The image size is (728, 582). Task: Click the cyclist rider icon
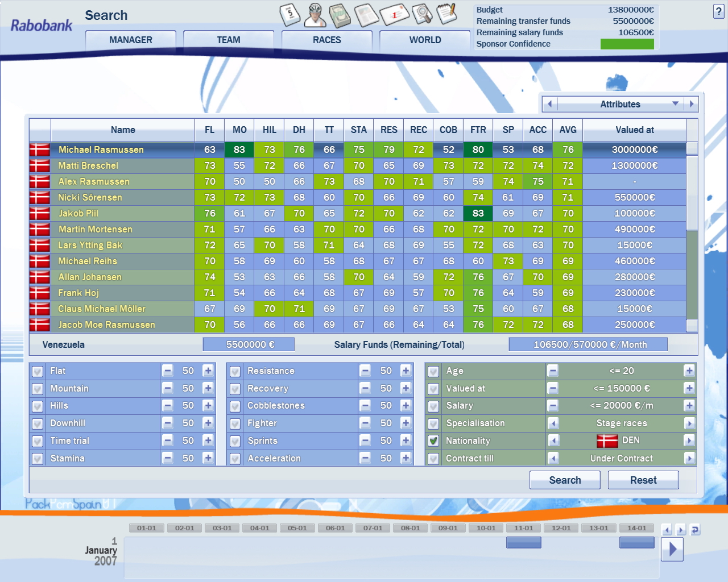click(x=315, y=15)
